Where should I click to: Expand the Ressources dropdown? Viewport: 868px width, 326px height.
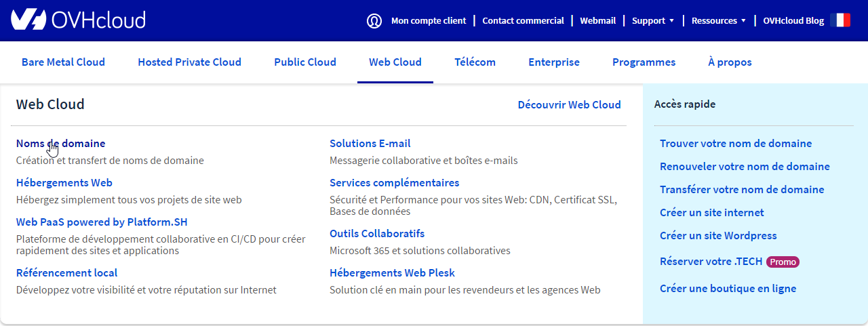click(719, 21)
